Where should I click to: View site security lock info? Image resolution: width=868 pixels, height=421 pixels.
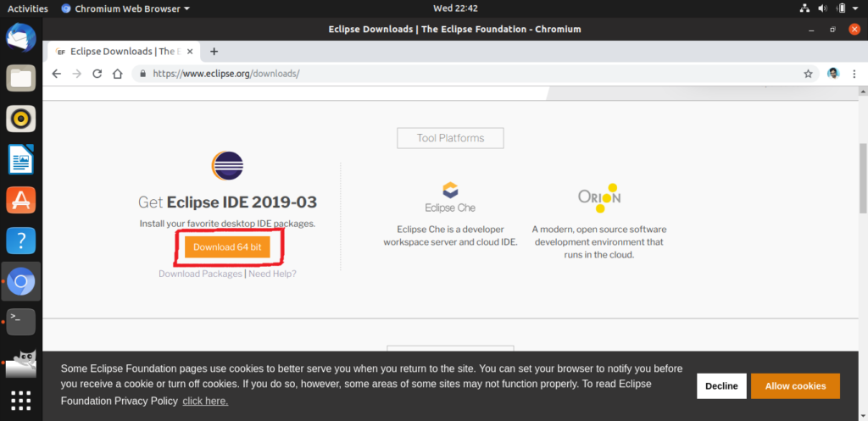point(142,74)
